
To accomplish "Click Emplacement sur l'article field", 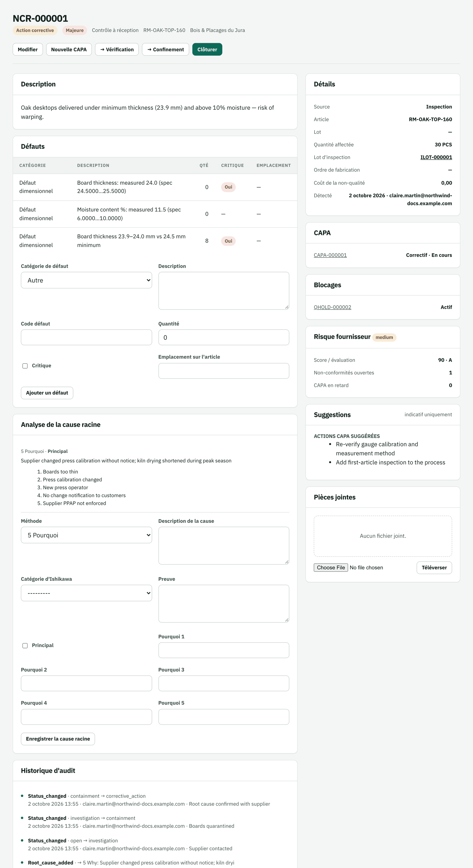I will [x=224, y=371].
